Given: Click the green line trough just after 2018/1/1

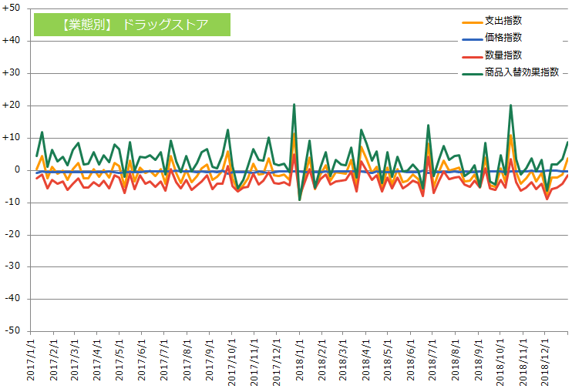Looking at the screenshot, I should (300, 199).
